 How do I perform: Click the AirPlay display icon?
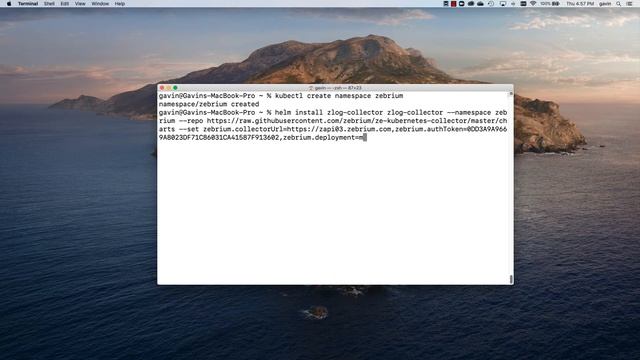pos(502,4)
